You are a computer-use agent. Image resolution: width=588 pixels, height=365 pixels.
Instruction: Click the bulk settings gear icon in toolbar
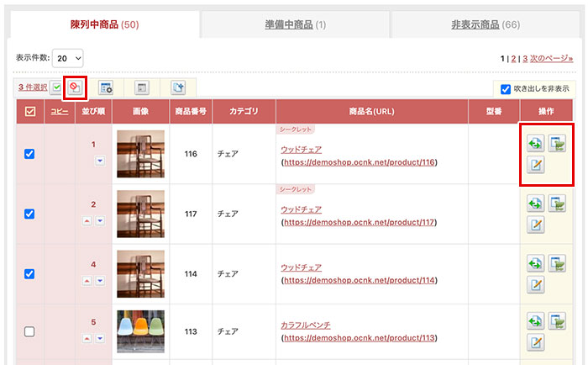click(106, 87)
